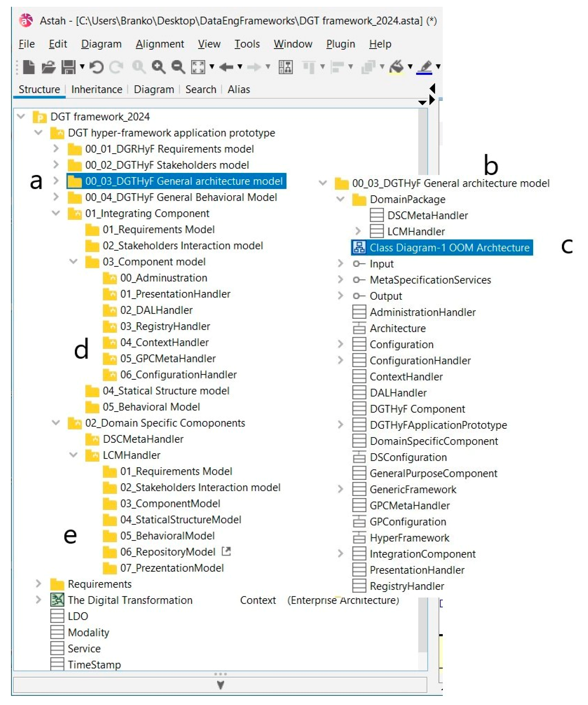The image size is (588, 705).
Task: Select the DSConfiguration class item
Action: click(x=400, y=457)
